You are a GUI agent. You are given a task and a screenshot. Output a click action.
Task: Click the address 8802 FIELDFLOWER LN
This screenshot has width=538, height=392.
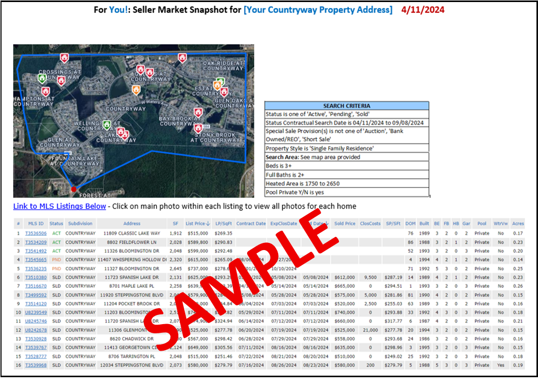click(x=132, y=242)
